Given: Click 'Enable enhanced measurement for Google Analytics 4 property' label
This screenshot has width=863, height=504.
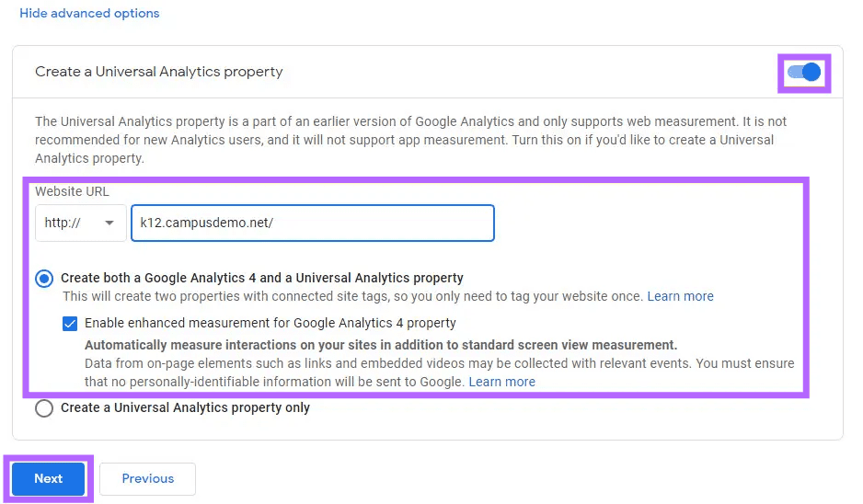Looking at the screenshot, I should click(x=270, y=323).
